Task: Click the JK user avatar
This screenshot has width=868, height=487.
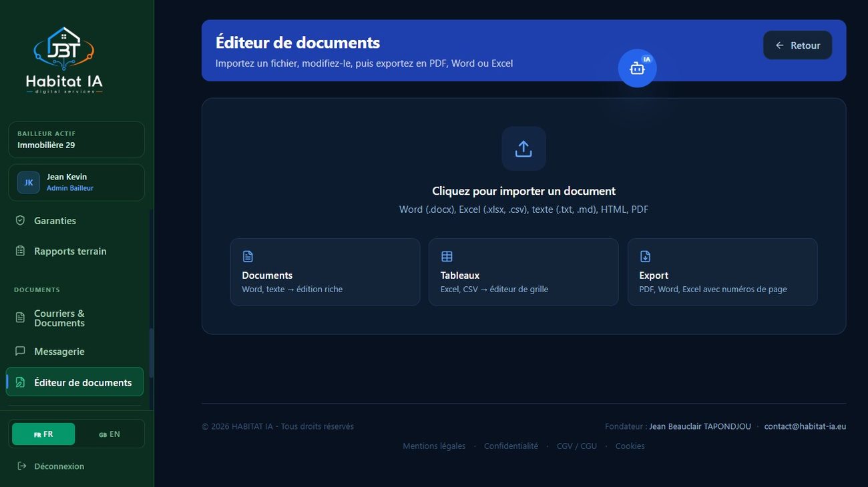Action: pos(29,182)
